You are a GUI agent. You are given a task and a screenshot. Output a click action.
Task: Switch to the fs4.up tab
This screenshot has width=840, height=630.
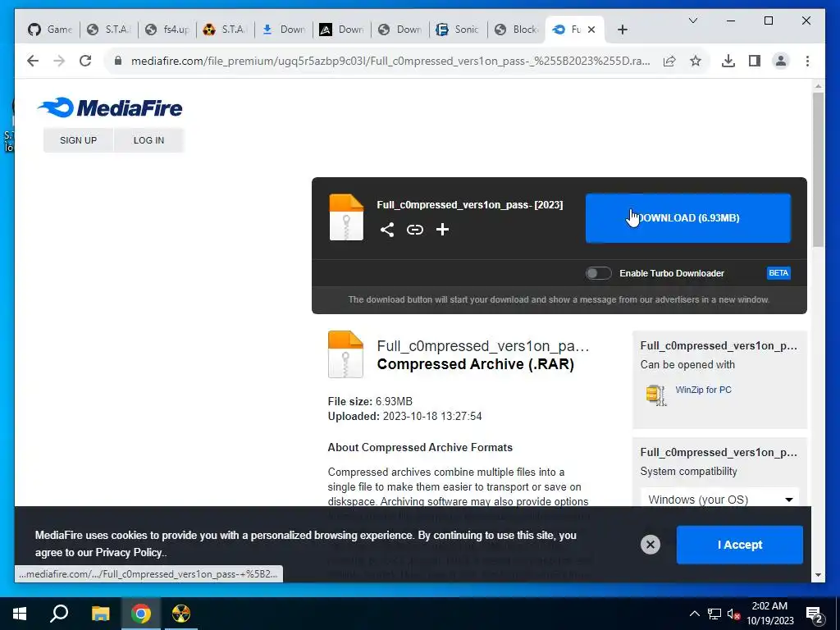(167, 30)
